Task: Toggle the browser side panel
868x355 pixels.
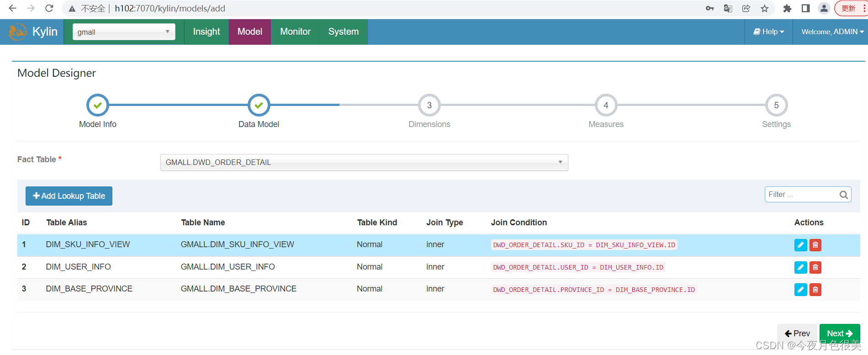Action: [x=805, y=8]
